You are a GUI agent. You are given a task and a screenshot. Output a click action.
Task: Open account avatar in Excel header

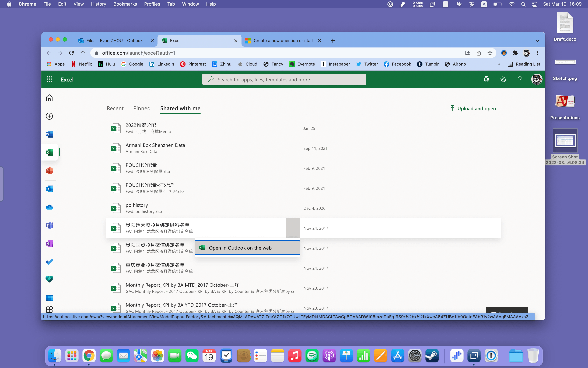[537, 79]
